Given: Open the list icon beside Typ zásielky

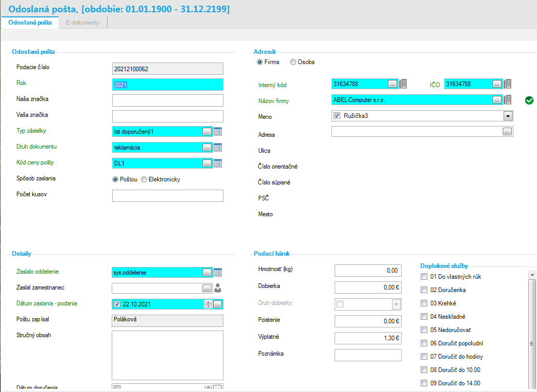Looking at the screenshot, I should tap(218, 132).
